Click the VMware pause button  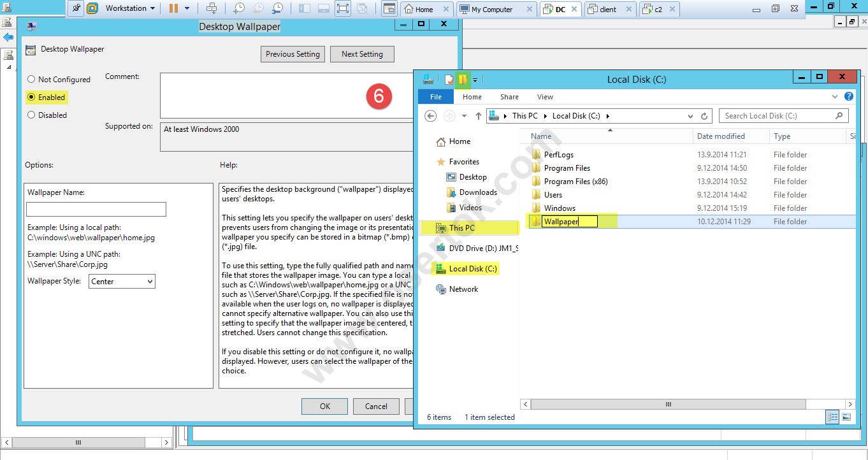(174, 8)
